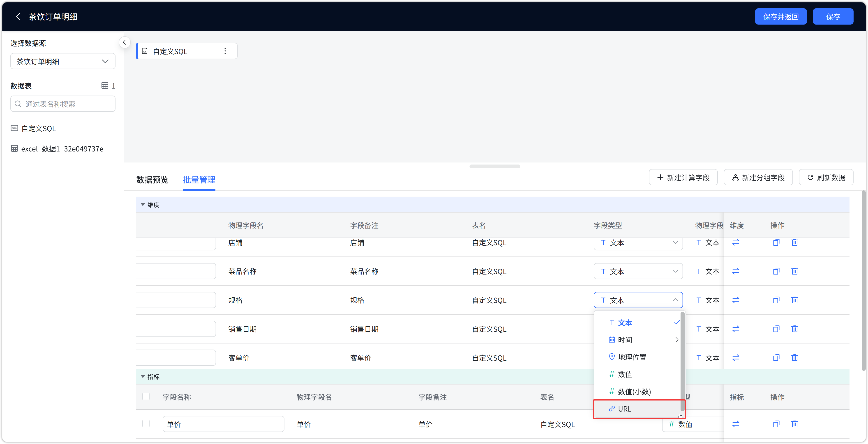The width and height of the screenshot is (868, 444).
Task: Collapse the left sidebar panel
Action: point(124,42)
